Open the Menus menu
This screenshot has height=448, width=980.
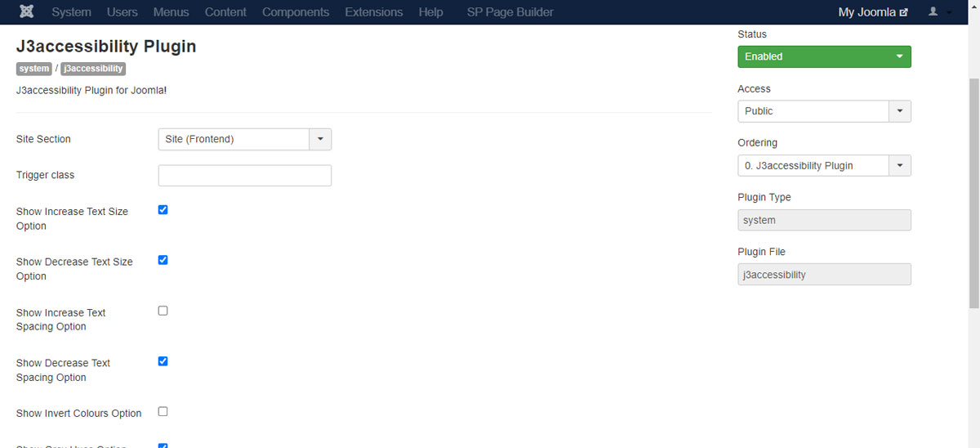(171, 12)
